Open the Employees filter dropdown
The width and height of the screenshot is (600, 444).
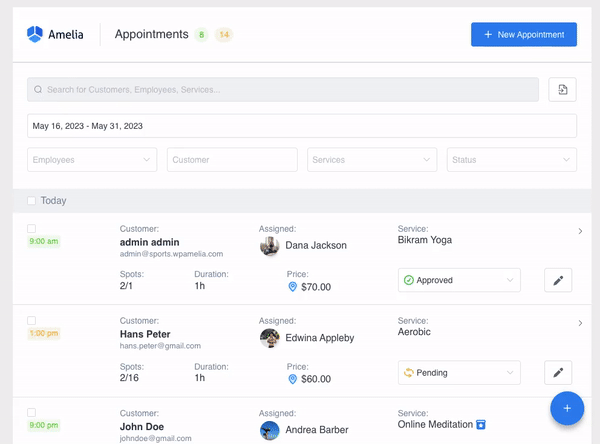click(x=92, y=160)
